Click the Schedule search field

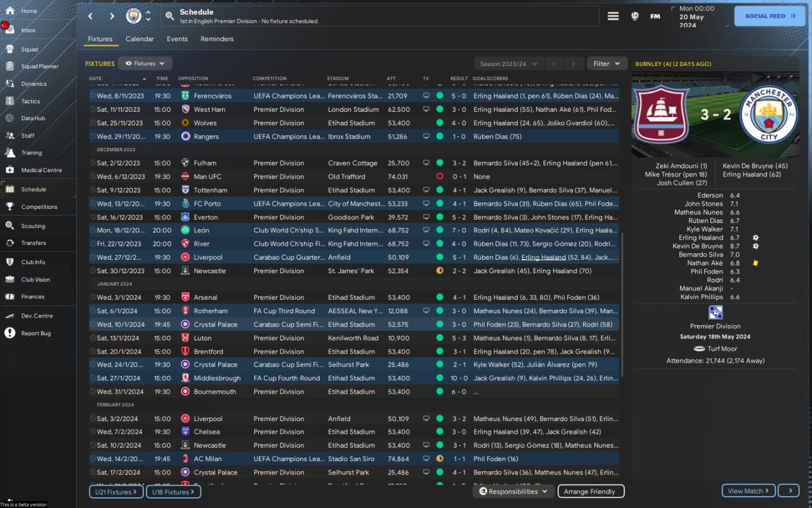point(380,17)
